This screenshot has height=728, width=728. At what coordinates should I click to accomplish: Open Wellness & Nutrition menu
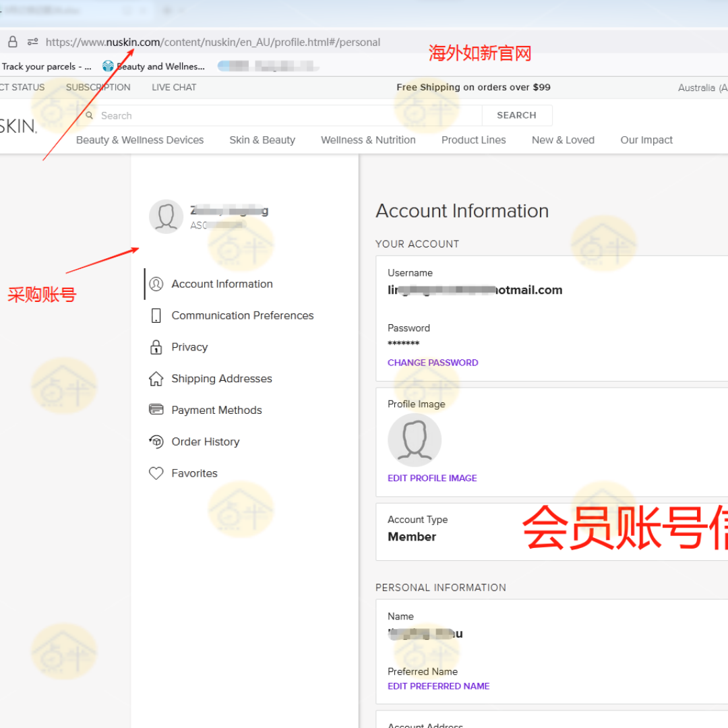pyautogui.click(x=368, y=140)
